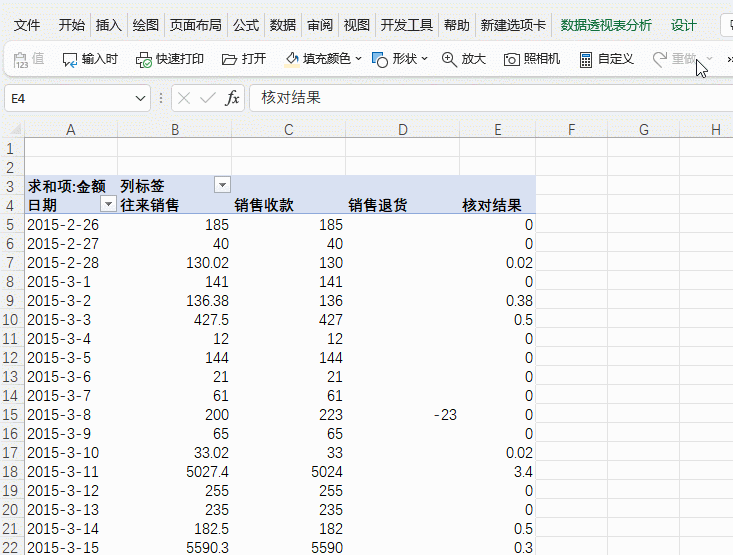
Task: Switch to the 绘图 tab
Action: click(x=145, y=25)
